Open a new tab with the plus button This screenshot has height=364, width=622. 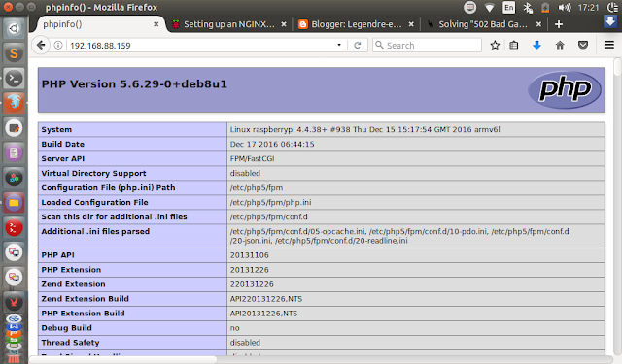[559, 24]
